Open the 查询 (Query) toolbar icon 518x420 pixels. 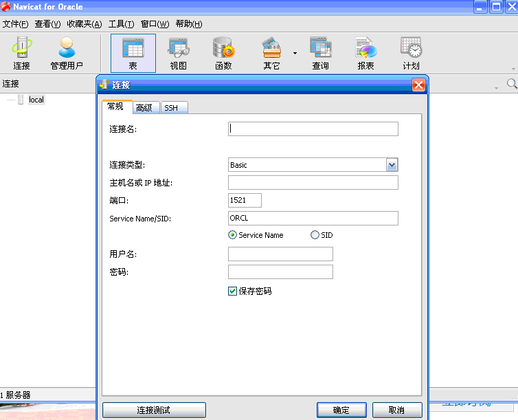click(x=320, y=54)
